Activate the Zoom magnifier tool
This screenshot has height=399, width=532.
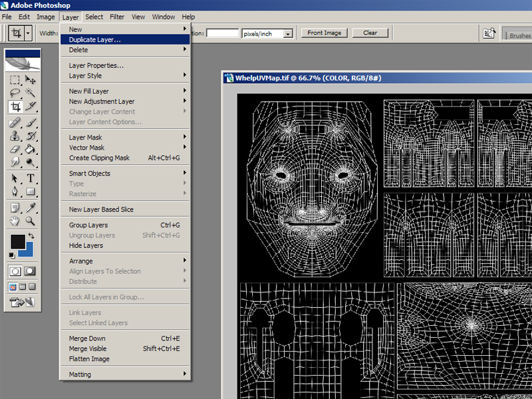pyautogui.click(x=31, y=221)
